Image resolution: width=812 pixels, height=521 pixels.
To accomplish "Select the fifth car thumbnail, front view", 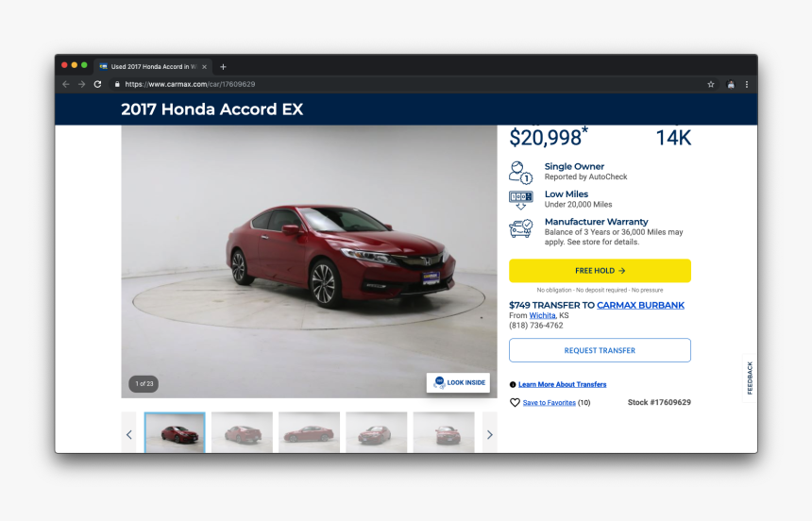I will 444,433.
